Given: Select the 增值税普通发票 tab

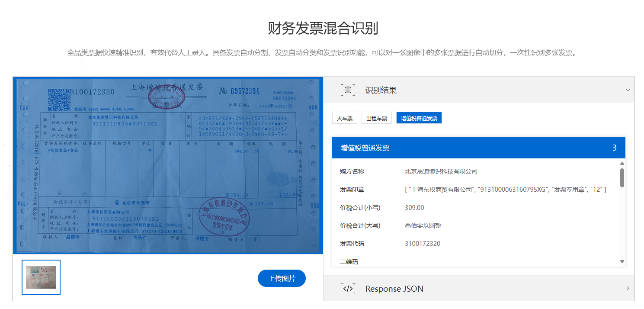Looking at the screenshot, I should (x=419, y=118).
